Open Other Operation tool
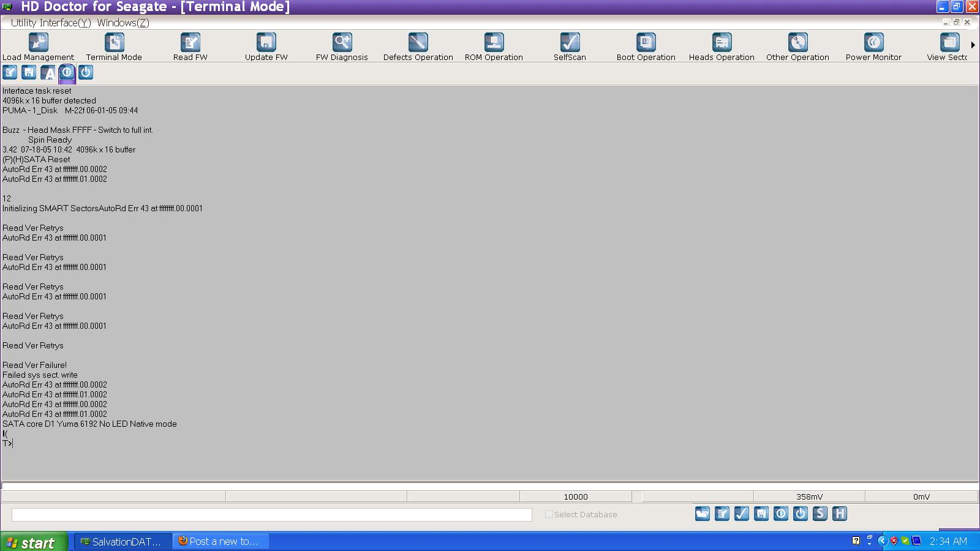The height and width of the screenshot is (551, 980). (x=797, y=47)
